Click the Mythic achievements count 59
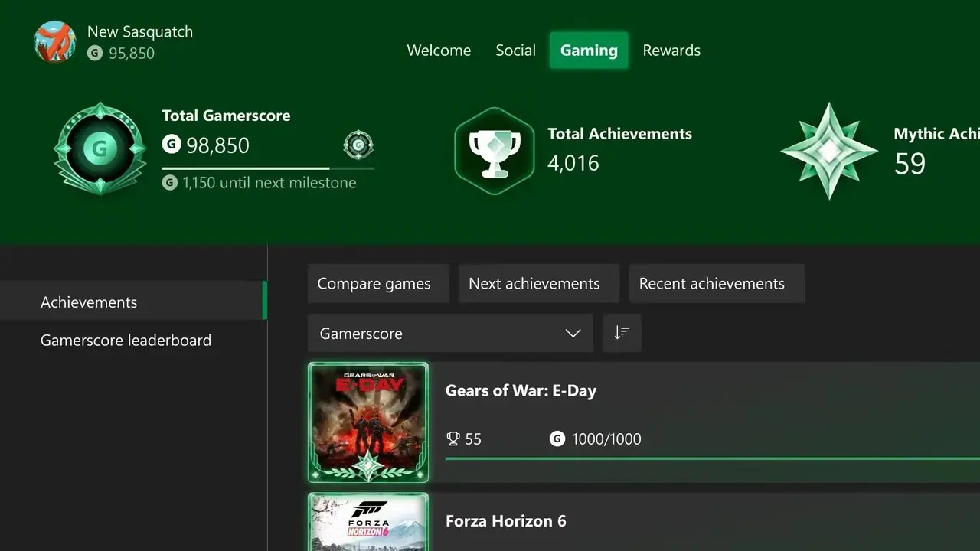 pos(910,164)
